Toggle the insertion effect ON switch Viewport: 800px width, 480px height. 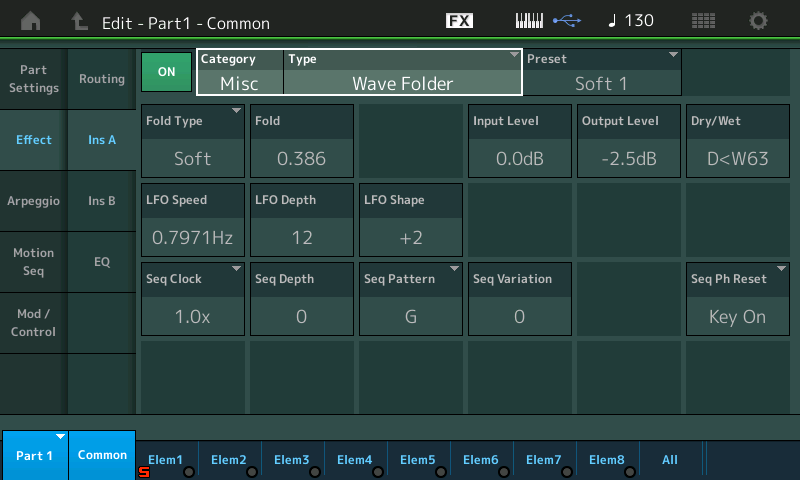coord(166,72)
